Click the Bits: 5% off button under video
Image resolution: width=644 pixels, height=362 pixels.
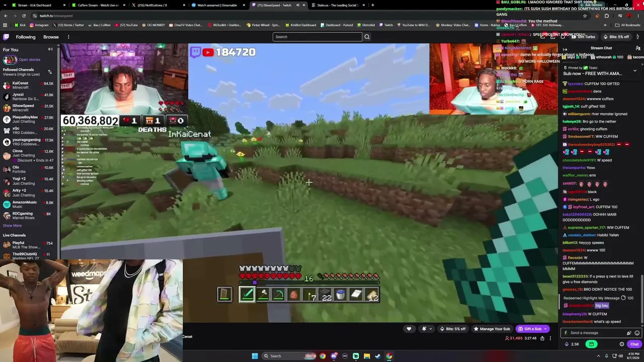[x=453, y=329]
